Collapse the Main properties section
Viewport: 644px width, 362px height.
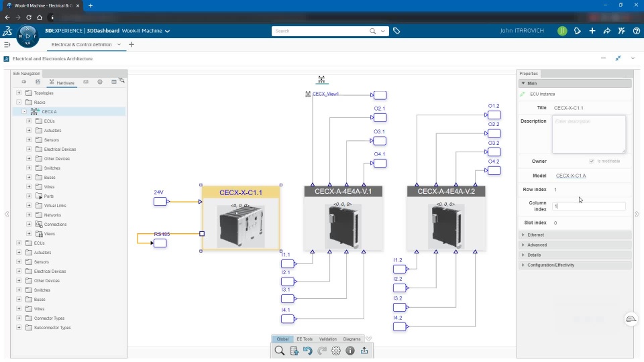click(x=575, y=83)
